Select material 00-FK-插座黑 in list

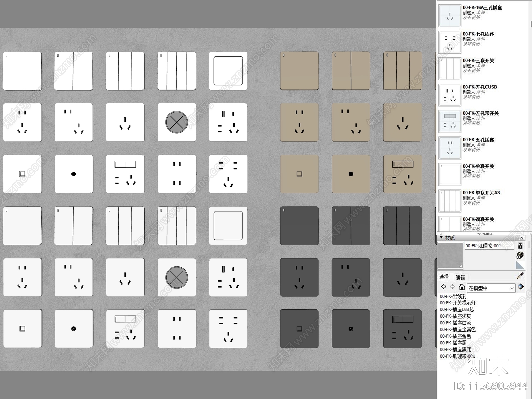point(453,343)
